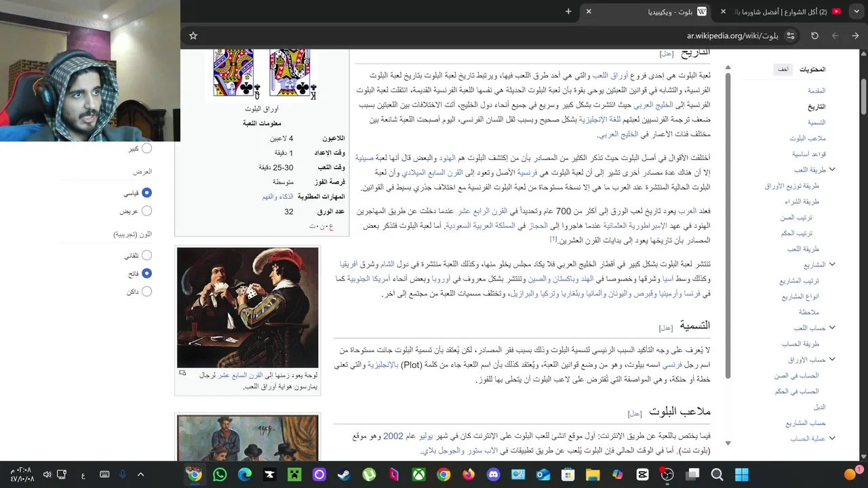Edit the ملاعب البلوت section via عدل
This screenshot has width=868, height=488.
pos(635,413)
